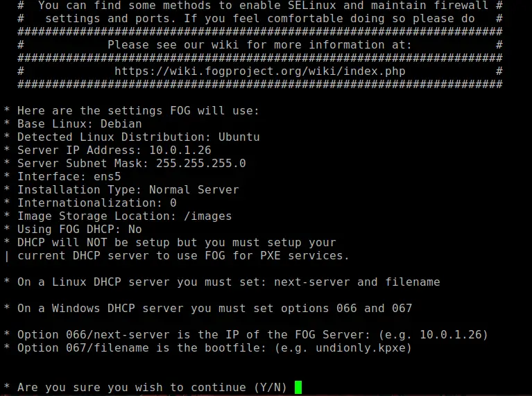Click the SELinux and firewall notice line
The height and width of the screenshot is (396, 532).
[x=260, y=6]
